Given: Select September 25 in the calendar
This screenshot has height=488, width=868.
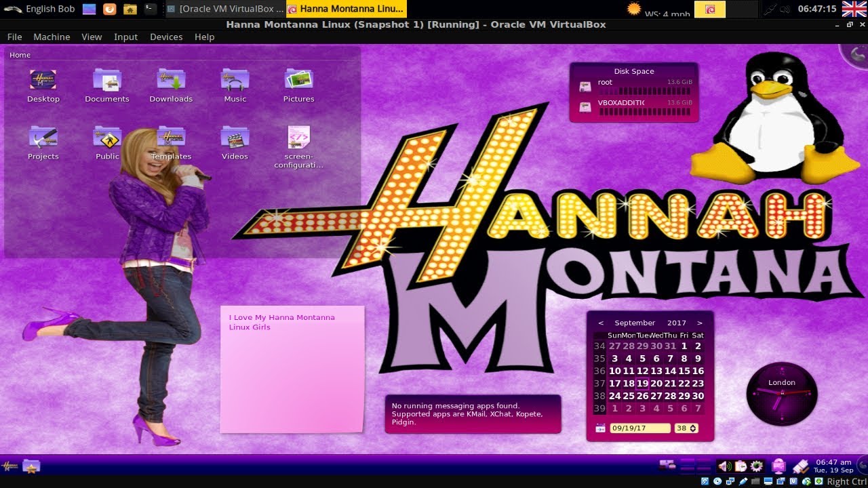Looking at the screenshot, I should tap(629, 396).
